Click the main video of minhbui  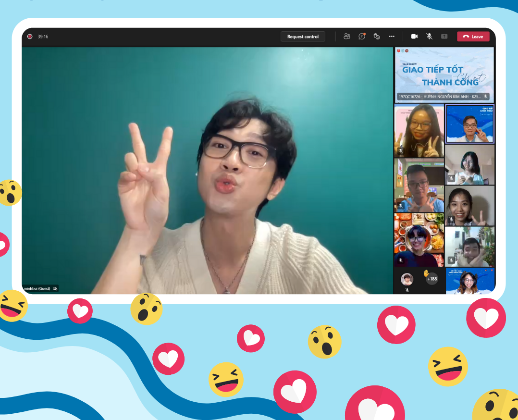pos(208,171)
